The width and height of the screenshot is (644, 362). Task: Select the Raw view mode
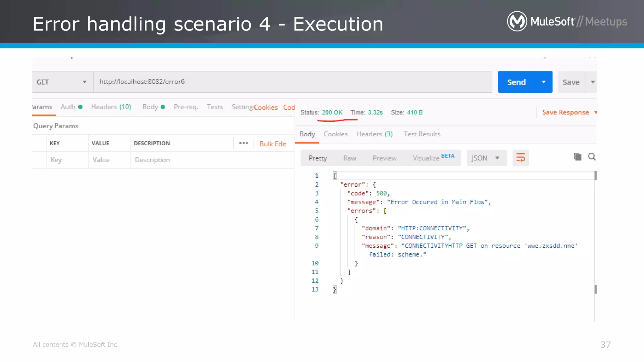(x=350, y=158)
